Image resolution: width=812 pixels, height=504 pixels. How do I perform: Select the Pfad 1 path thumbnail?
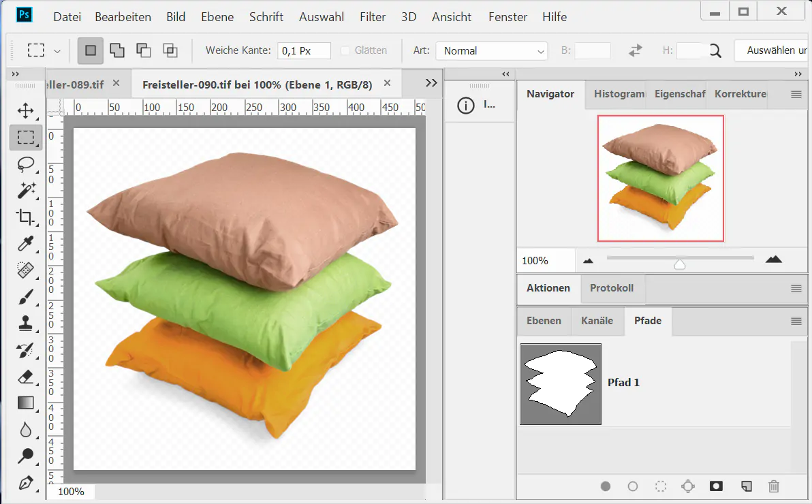pyautogui.click(x=561, y=384)
